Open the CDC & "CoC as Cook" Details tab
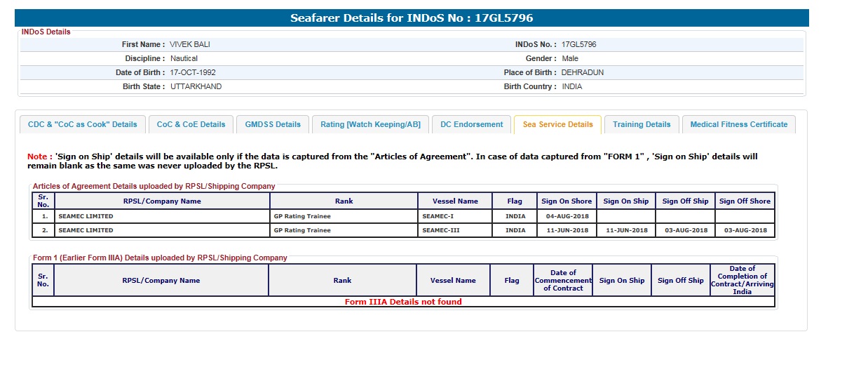 [82, 124]
